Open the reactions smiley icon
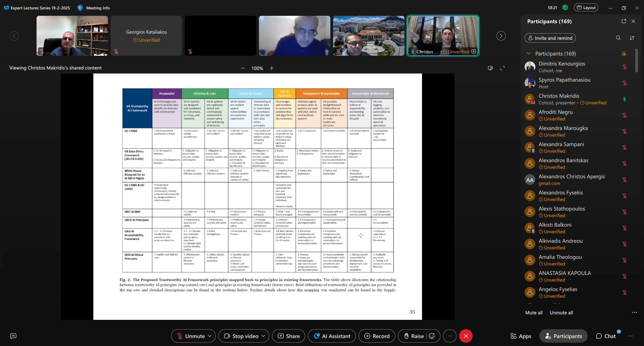The image size is (644, 346). 432,336
